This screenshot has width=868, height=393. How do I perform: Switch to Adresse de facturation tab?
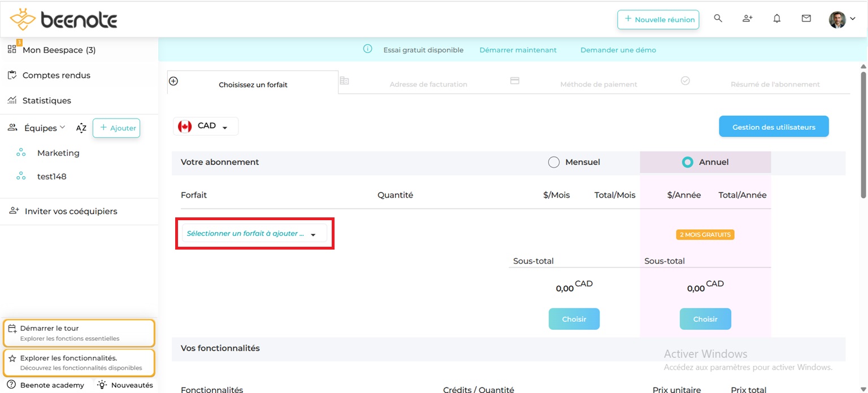[428, 84]
